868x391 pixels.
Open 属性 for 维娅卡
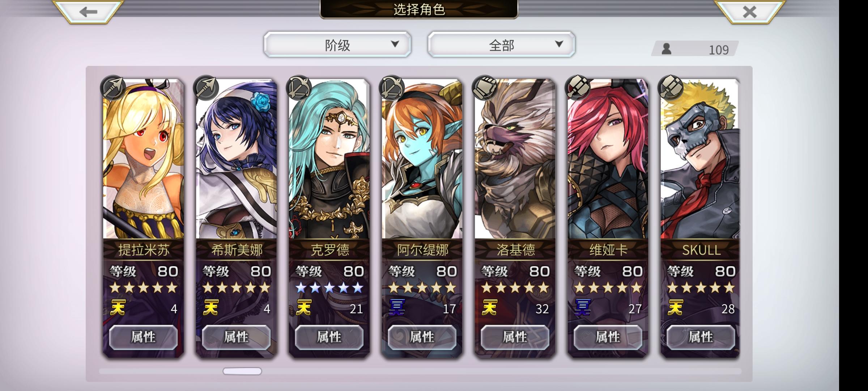pyautogui.click(x=608, y=337)
